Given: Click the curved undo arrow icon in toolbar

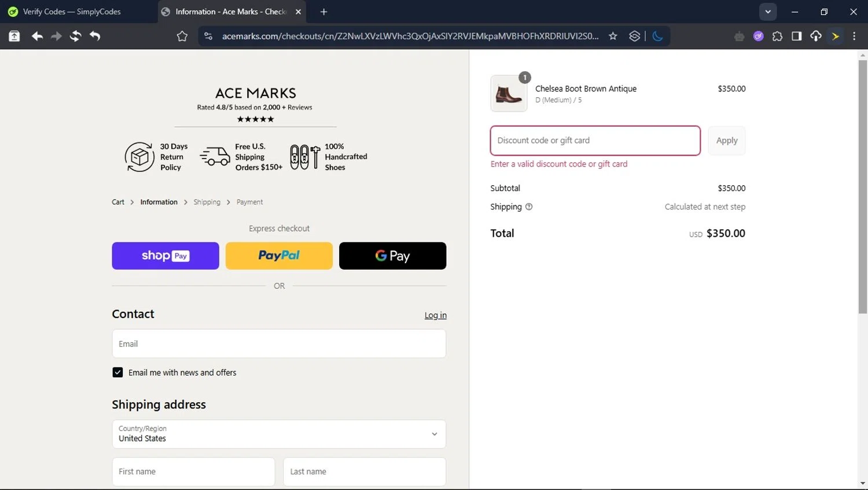Looking at the screenshot, I should coord(95,36).
